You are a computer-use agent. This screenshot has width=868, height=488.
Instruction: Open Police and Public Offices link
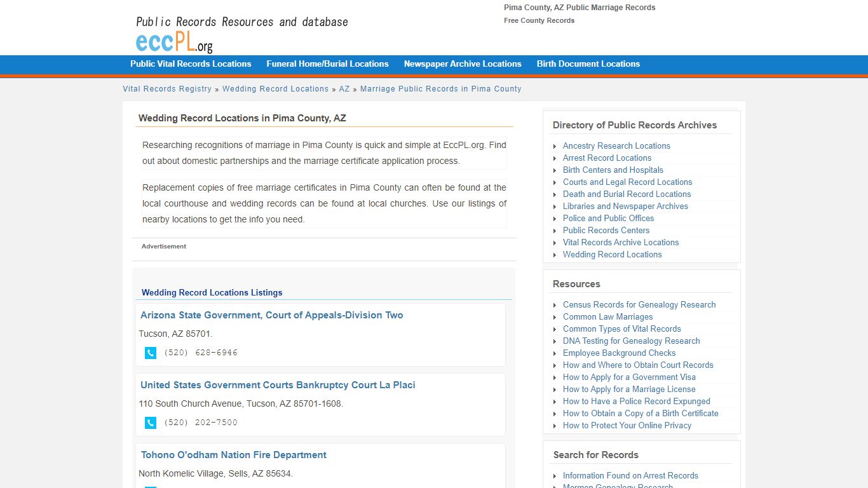click(x=608, y=218)
